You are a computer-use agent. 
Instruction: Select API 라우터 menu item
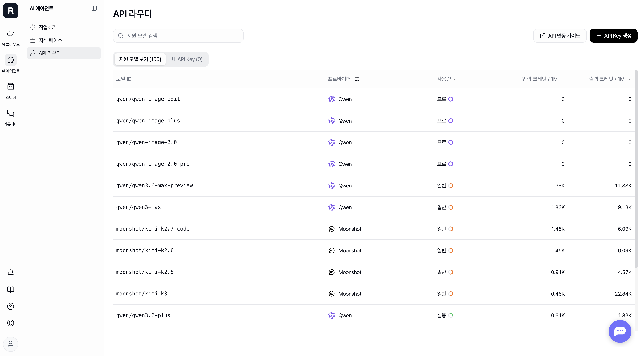(x=64, y=53)
